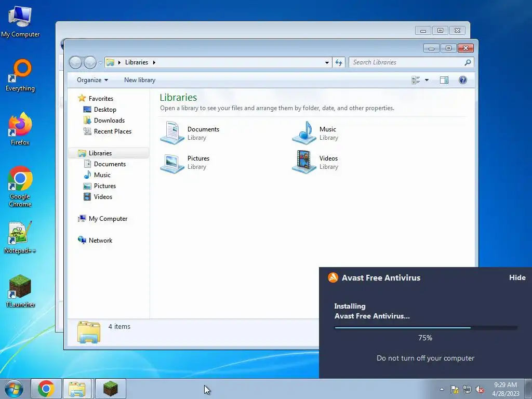Expand the arrow before Libraries breadcrumb
The image size is (532, 399).
coord(119,62)
